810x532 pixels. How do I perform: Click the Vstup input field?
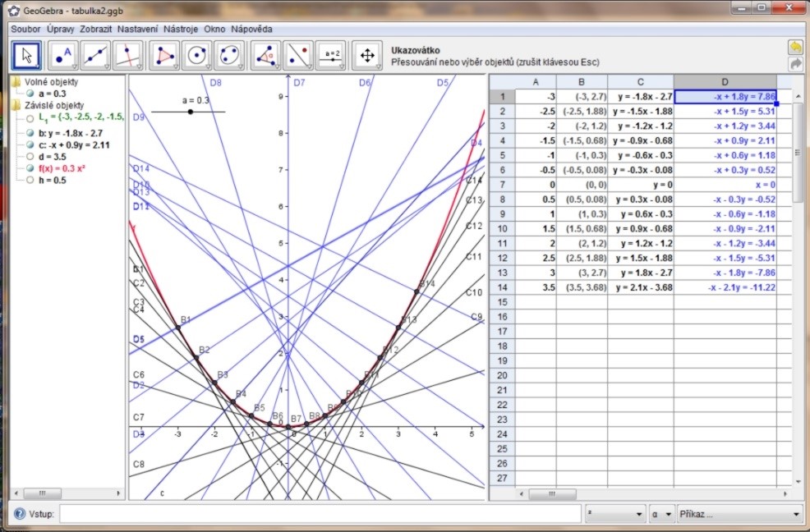point(320,514)
